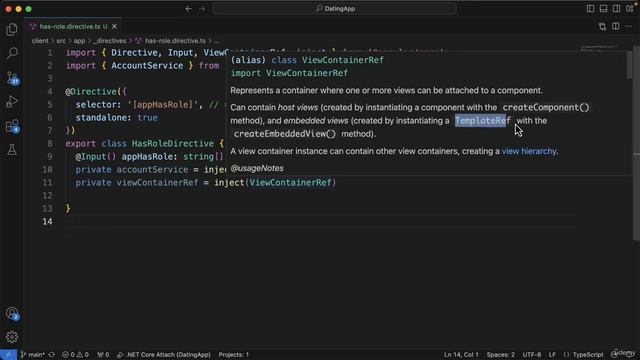Change 'Spaces: 2' indentation setting
This screenshot has height=360, width=640.
tap(500, 355)
